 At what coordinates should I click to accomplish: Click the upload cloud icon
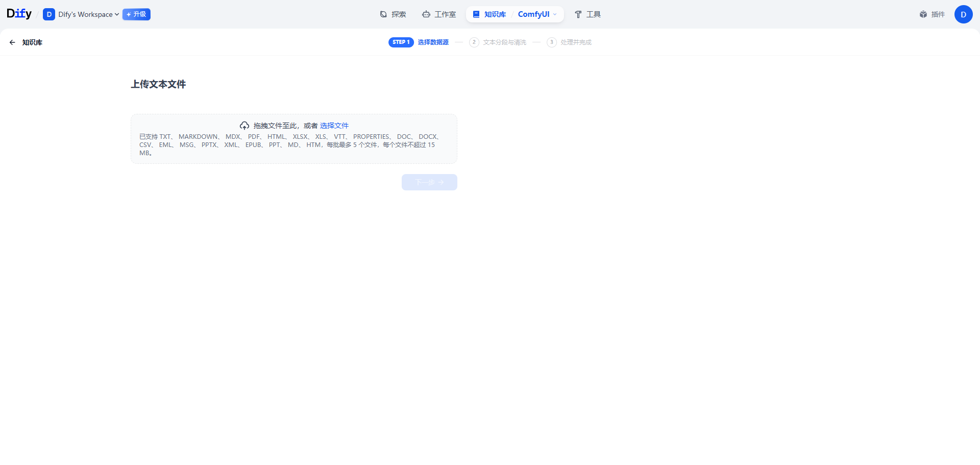pyautogui.click(x=244, y=125)
